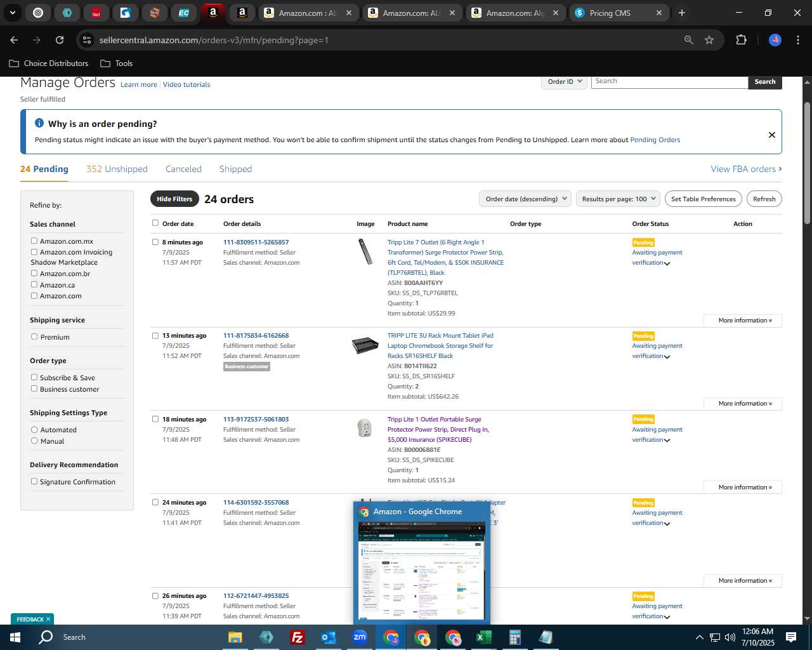Toggle select-all orders checkbox in header
Image resolution: width=812 pixels, height=650 pixels.
[x=155, y=223]
